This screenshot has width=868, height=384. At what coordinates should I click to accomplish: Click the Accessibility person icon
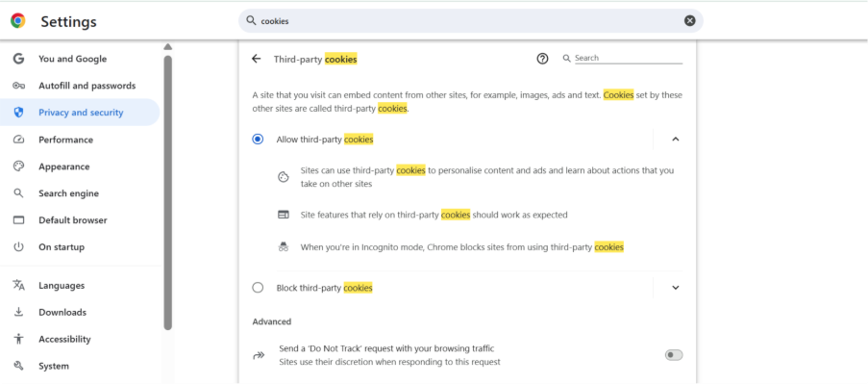click(x=19, y=339)
